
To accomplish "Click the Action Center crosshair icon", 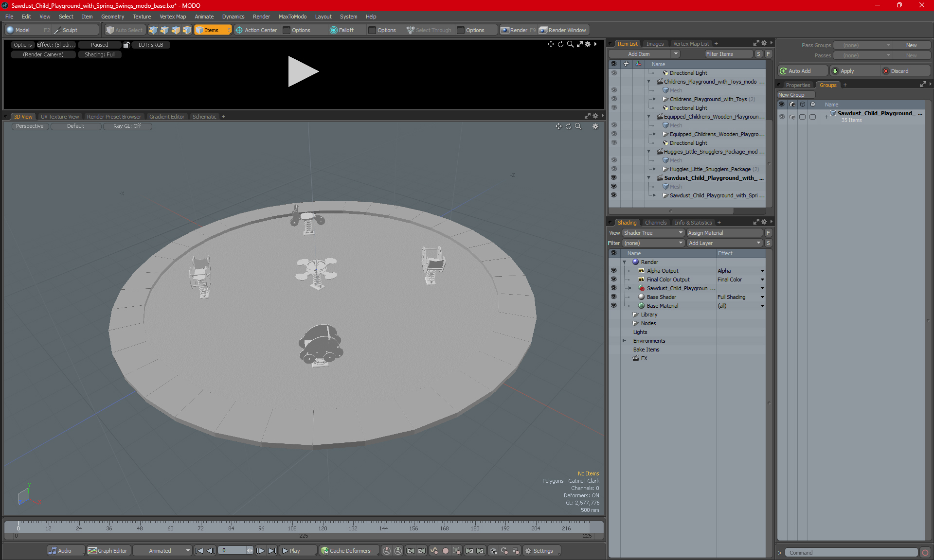I will pos(239,30).
